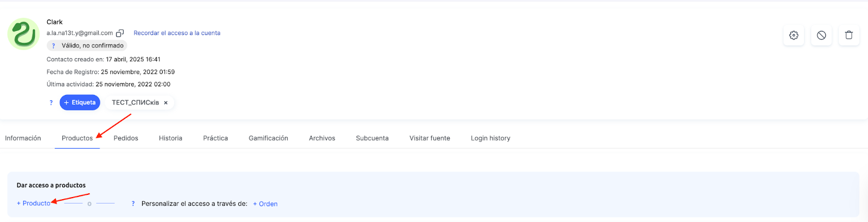Viewport: 868px width, 222px height.
Task: Click the Última actividad date line
Action: point(108,85)
